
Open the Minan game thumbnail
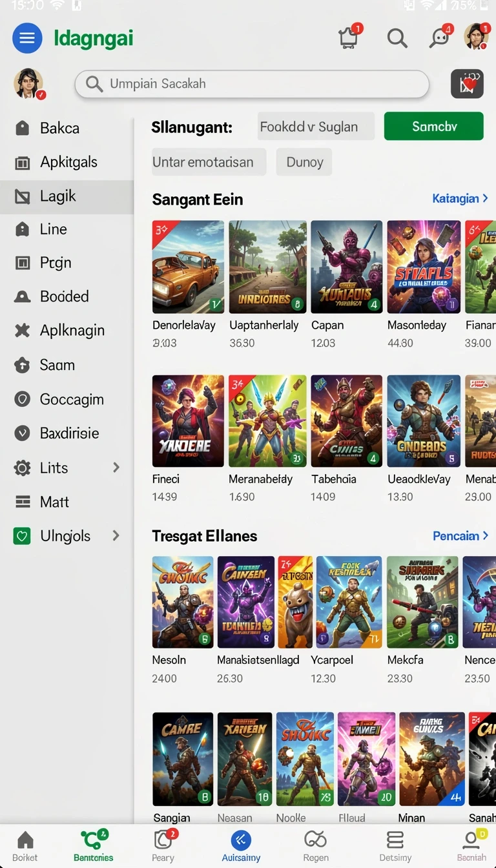click(432, 759)
